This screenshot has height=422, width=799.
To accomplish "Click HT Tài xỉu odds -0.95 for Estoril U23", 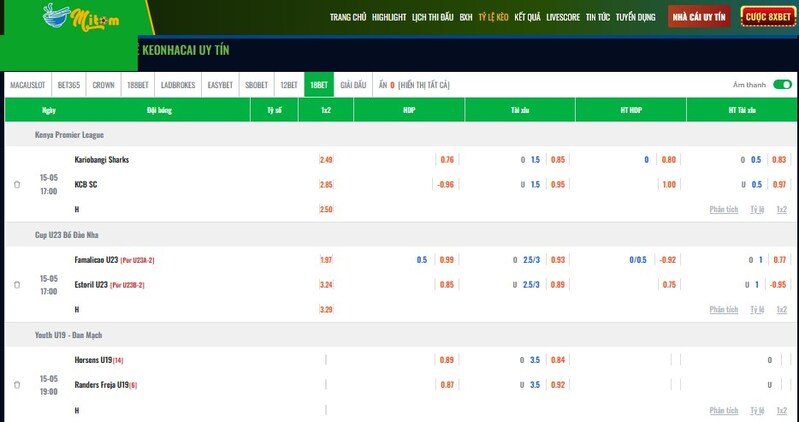I will pos(778,285).
